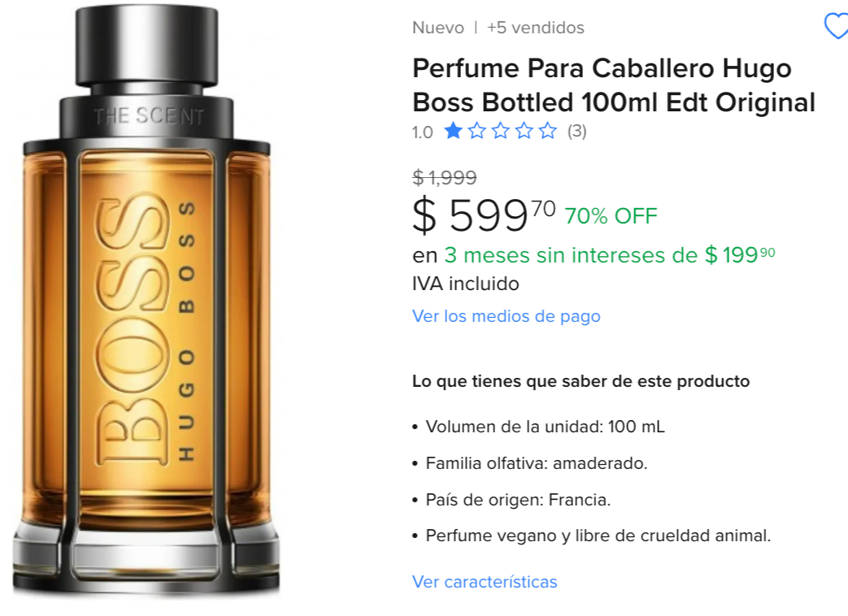Open Ver los medios de pago link
This screenshot has width=848, height=616.
pos(507,316)
